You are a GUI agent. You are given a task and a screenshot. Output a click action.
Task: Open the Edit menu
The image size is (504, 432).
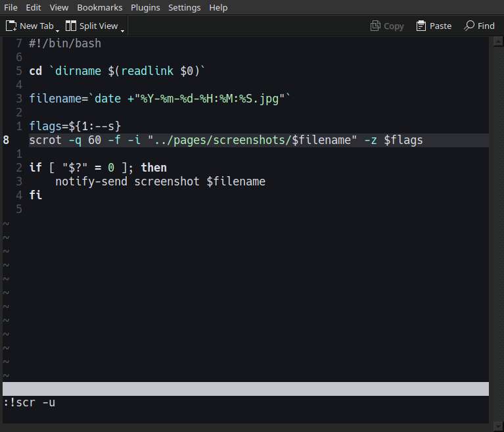tap(34, 7)
